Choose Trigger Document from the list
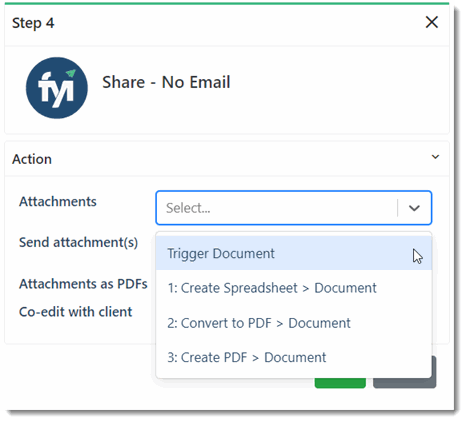This screenshot has height=422, width=466. pyautogui.click(x=294, y=253)
